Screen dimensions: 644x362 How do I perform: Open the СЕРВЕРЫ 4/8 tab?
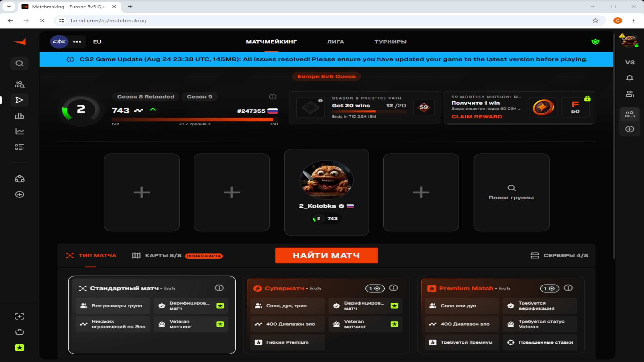559,255
